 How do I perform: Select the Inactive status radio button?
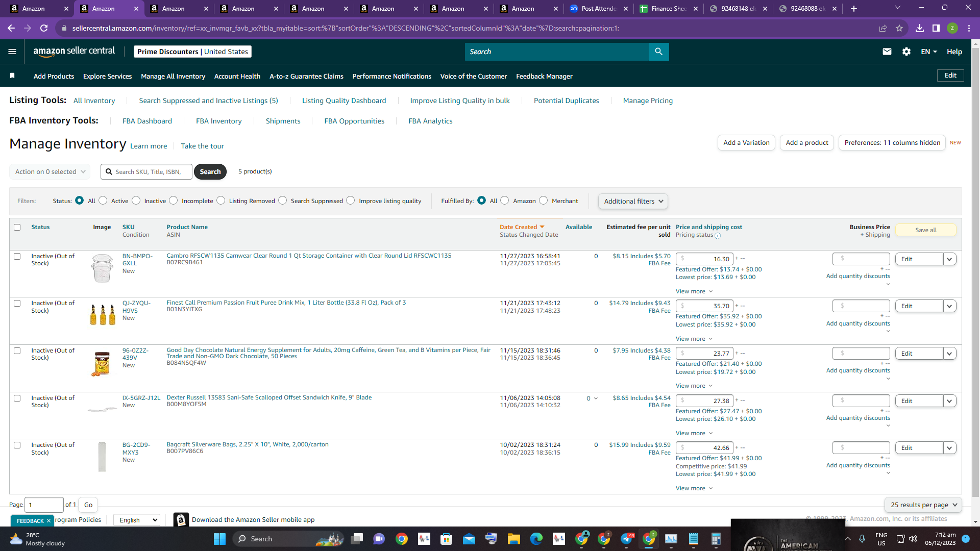pyautogui.click(x=136, y=201)
